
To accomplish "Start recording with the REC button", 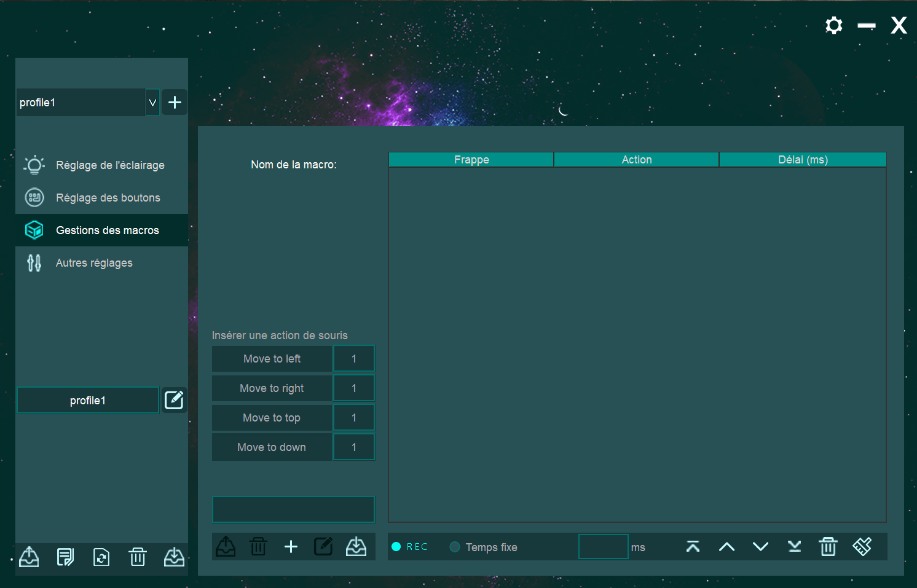I will [x=409, y=547].
